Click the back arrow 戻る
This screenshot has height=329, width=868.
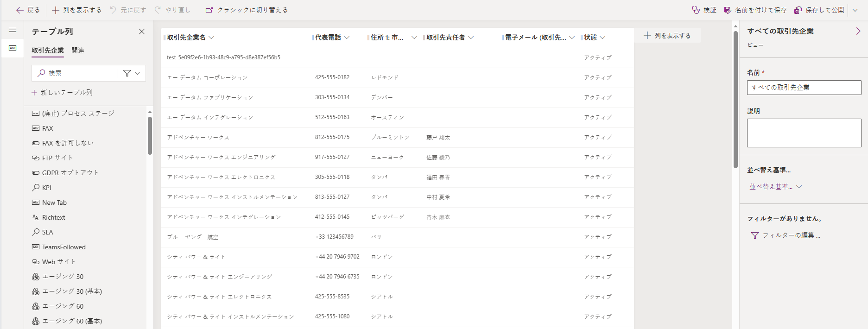click(x=28, y=10)
